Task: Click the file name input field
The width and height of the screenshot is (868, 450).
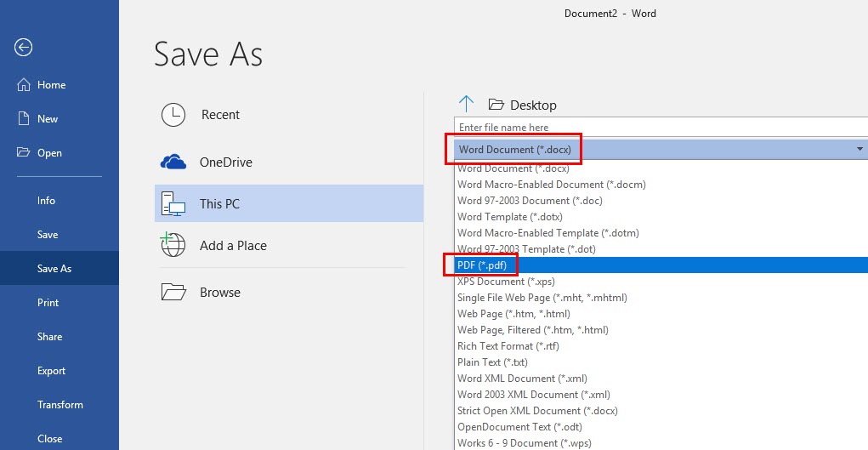Action: 661,128
